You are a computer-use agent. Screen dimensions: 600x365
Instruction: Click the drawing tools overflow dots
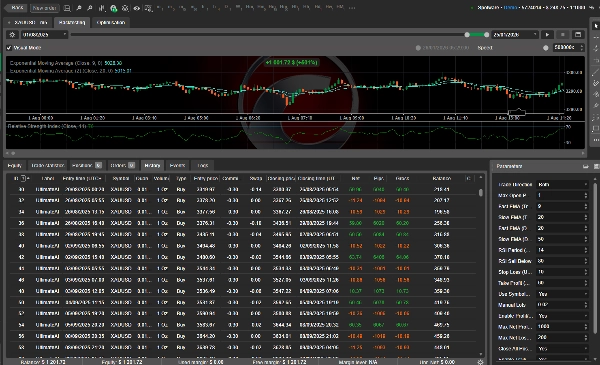click(x=596, y=140)
